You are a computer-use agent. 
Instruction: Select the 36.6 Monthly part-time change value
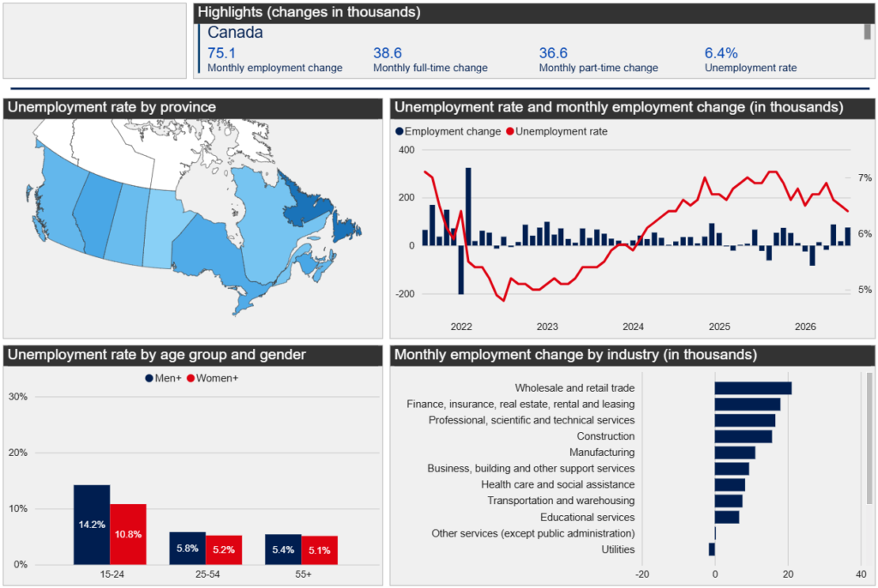[553, 53]
